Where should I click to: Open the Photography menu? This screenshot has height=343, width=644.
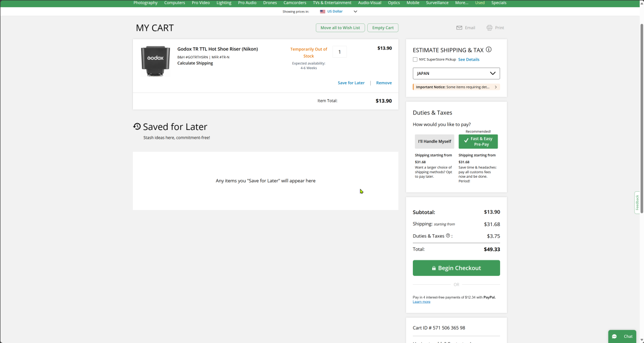click(x=145, y=3)
